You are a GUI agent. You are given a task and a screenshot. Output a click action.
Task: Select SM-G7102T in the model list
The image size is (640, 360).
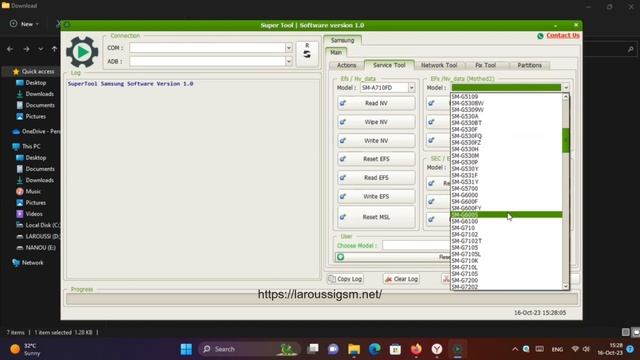click(x=507, y=241)
